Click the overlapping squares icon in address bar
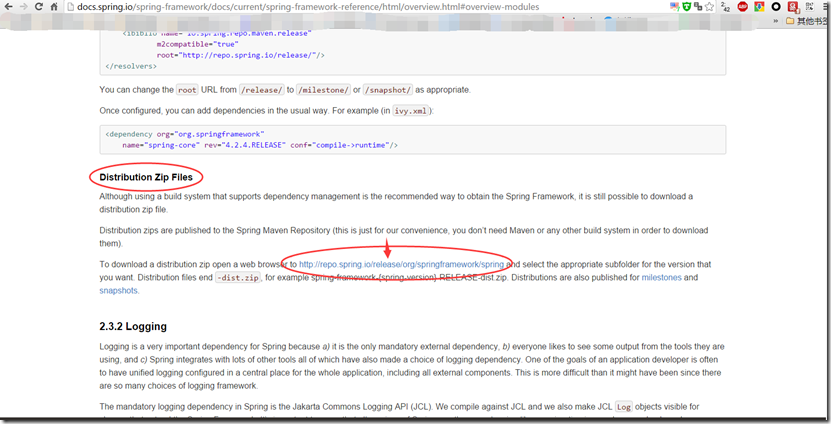The width and height of the screenshot is (831, 424). [698, 7]
